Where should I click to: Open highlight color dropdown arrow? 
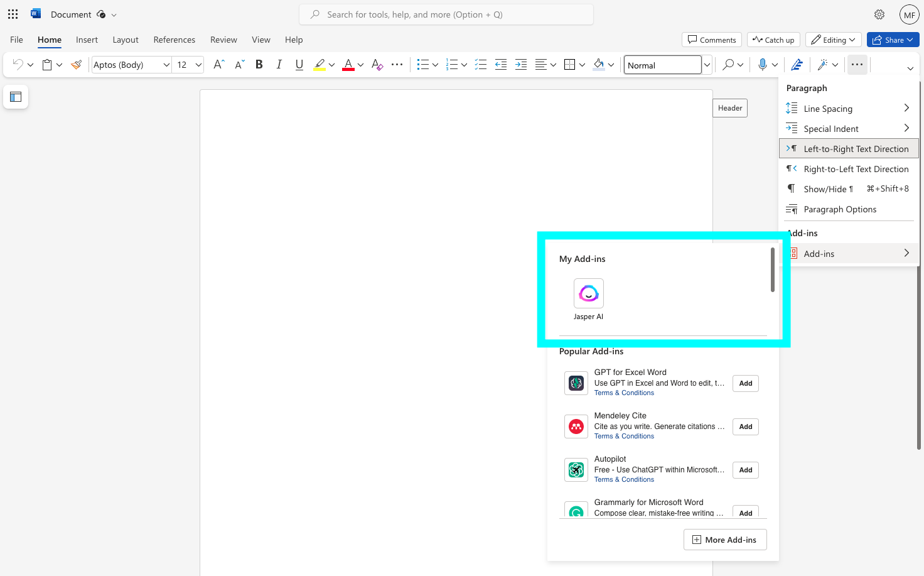(331, 65)
